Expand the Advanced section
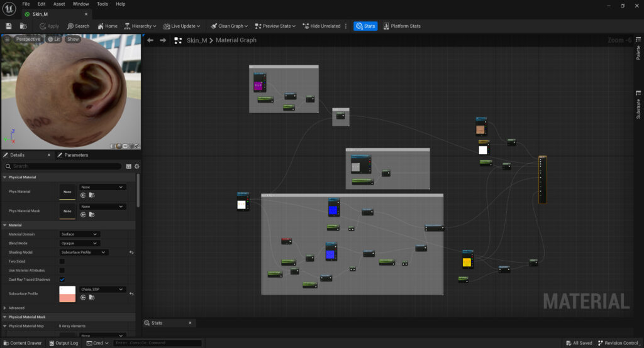 (5, 308)
